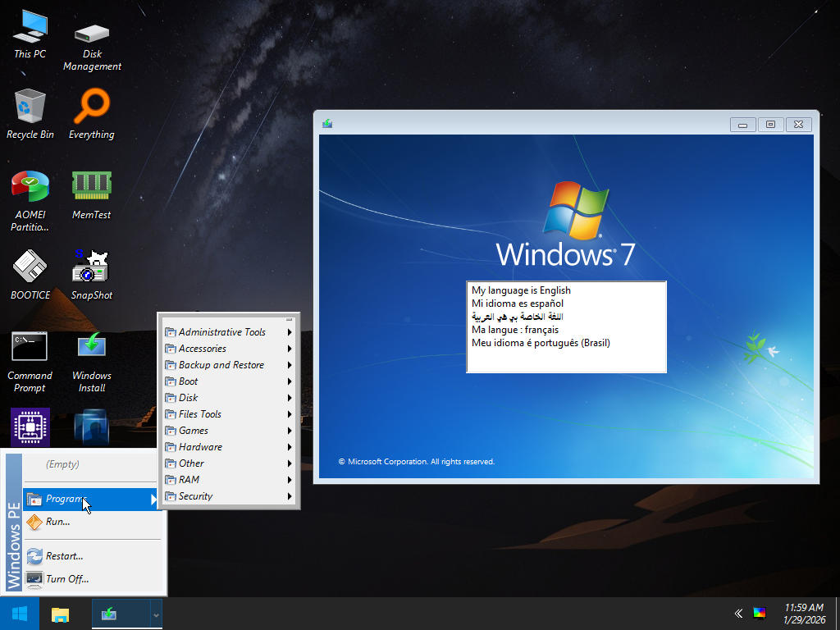
Task: Expand hidden tray icons with the chevron
Action: pyautogui.click(x=737, y=613)
